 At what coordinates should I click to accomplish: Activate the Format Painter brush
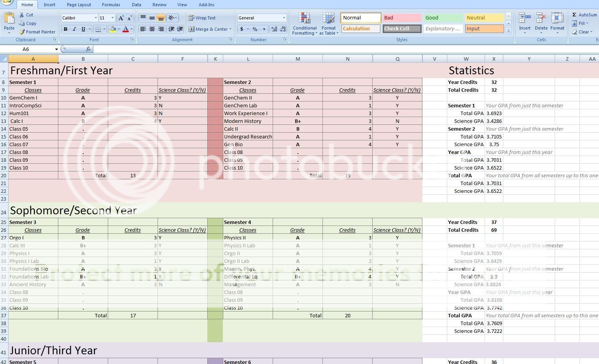37,32
